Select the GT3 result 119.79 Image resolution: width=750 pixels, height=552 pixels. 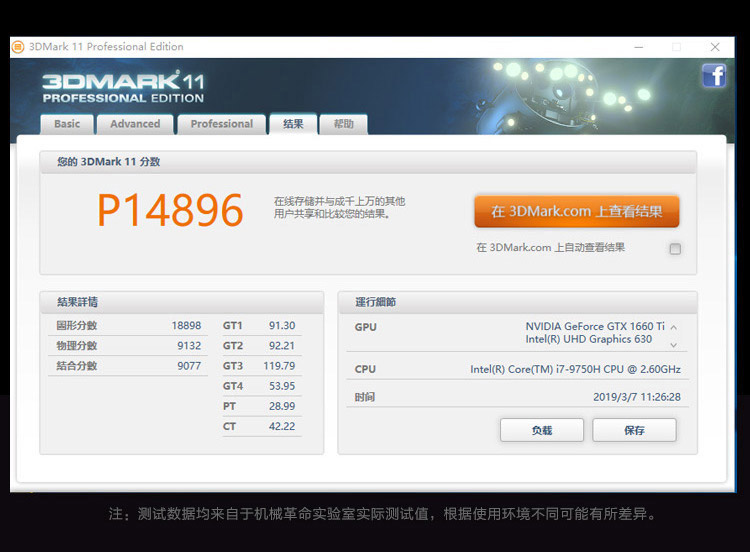(x=279, y=366)
